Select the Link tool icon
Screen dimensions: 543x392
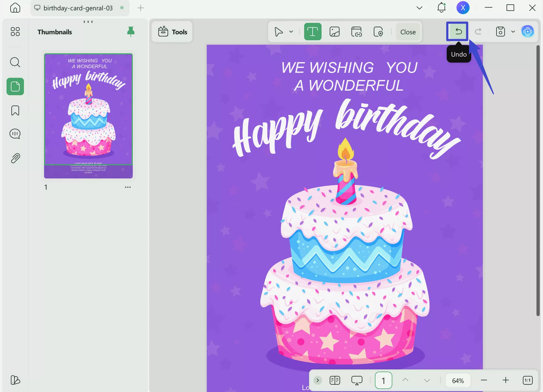click(356, 32)
